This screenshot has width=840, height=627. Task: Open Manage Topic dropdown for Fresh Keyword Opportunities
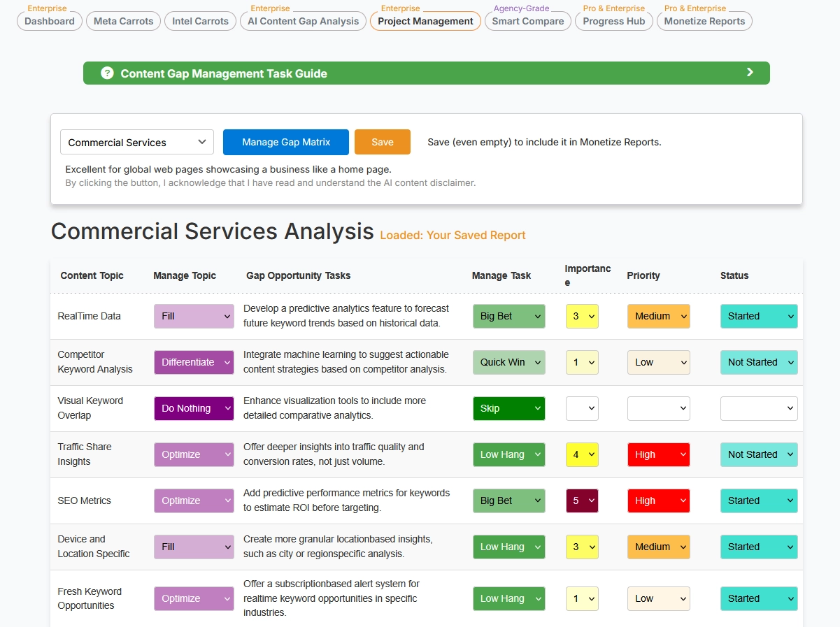194,598
